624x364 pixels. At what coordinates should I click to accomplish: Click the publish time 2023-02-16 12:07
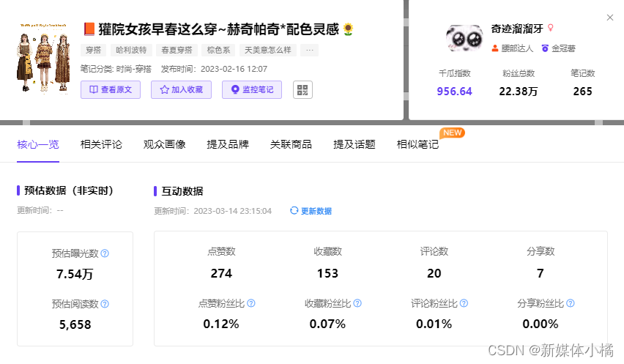tap(234, 69)
